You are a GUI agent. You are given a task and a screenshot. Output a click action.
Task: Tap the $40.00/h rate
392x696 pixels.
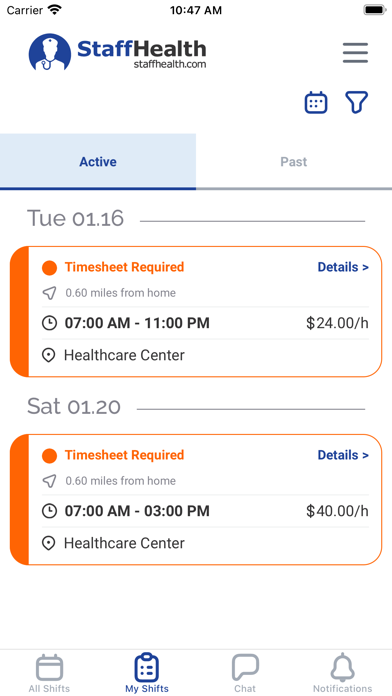337,511
